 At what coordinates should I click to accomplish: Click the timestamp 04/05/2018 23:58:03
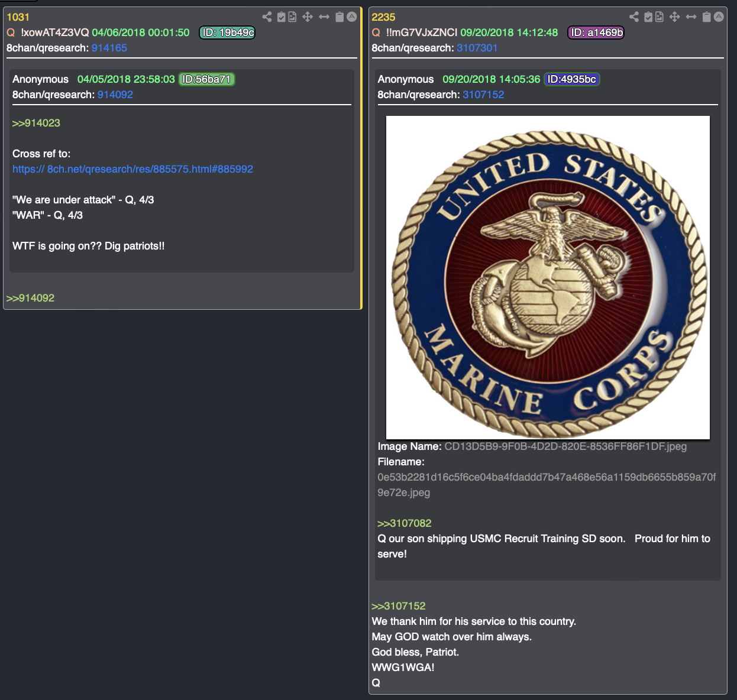(126, 79)
